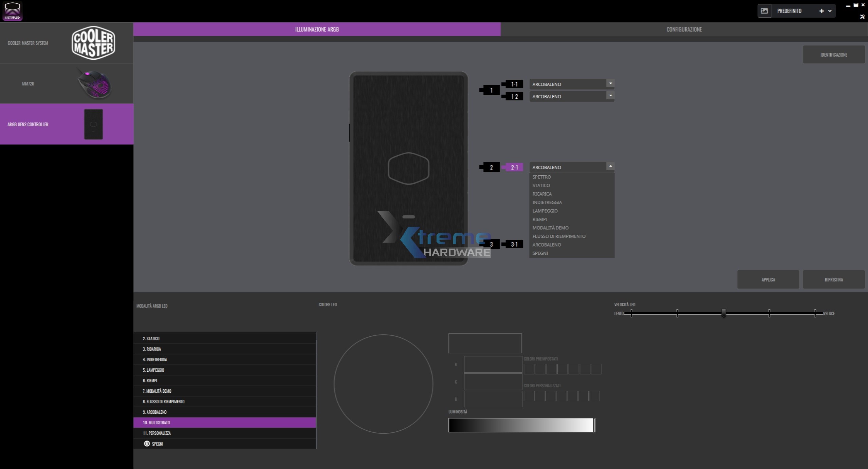This screenshot has height=469, width=868.
Task: Collapse the 2-1 effect dropdown arrow
Action: coord(610,166)
